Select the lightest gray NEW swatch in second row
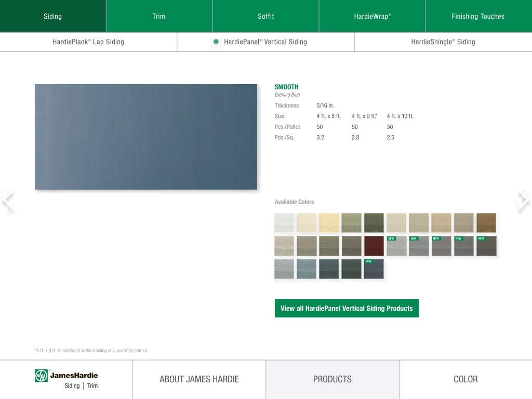The width and height of the screenshot is (532, 399). coord(396,246)
